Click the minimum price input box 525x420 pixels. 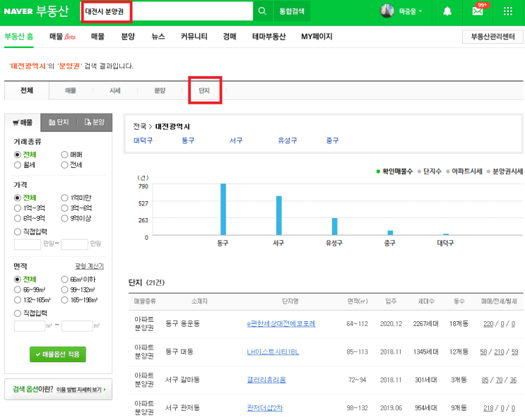28,244
